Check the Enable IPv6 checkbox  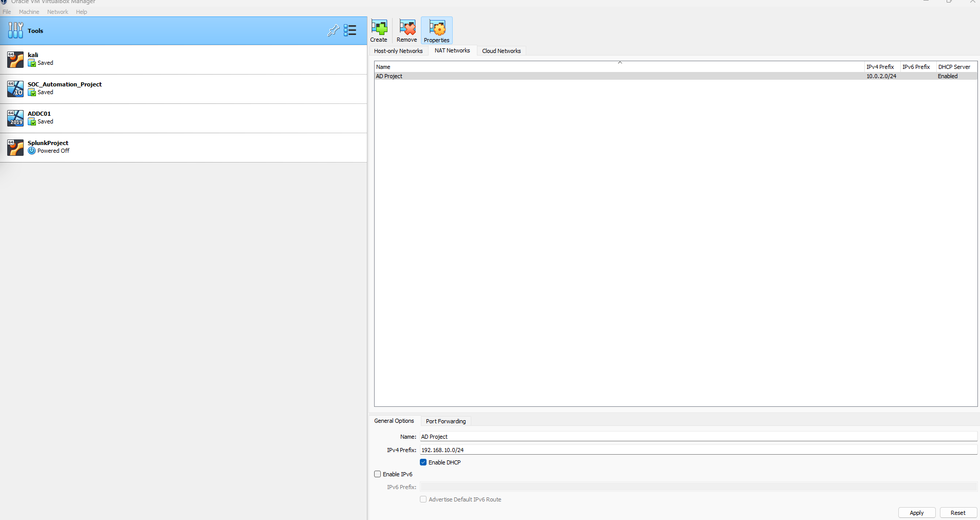378,474
